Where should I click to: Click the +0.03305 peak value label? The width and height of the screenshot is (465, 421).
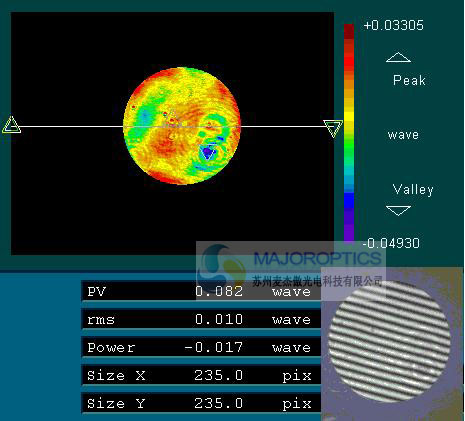point(393,25)
